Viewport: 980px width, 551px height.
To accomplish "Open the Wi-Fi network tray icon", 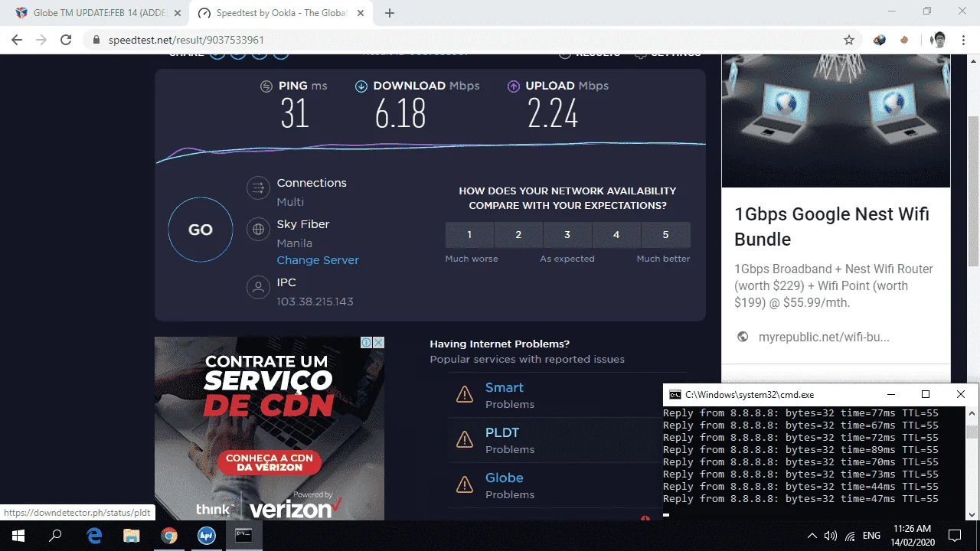I will coord(850,536).
